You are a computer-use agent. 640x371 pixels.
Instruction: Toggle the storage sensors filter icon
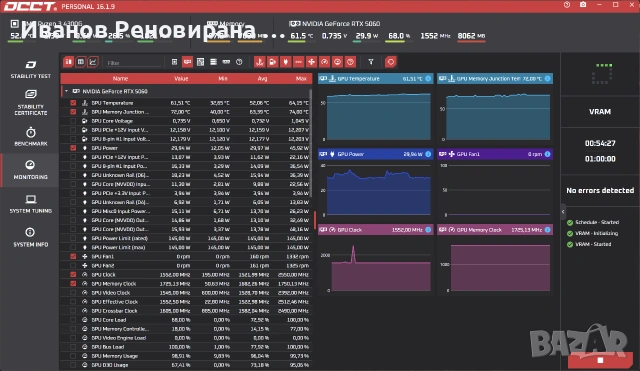click(x=213, y=62)
